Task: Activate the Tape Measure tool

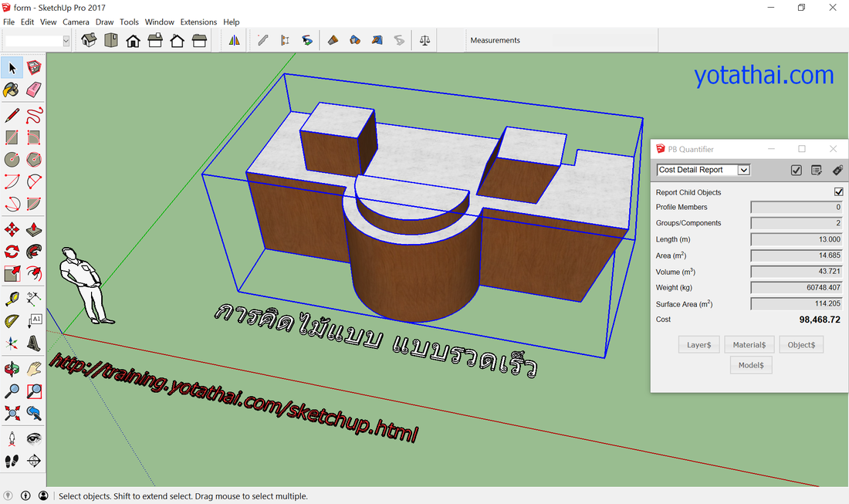Action: (x=12, y=299)
